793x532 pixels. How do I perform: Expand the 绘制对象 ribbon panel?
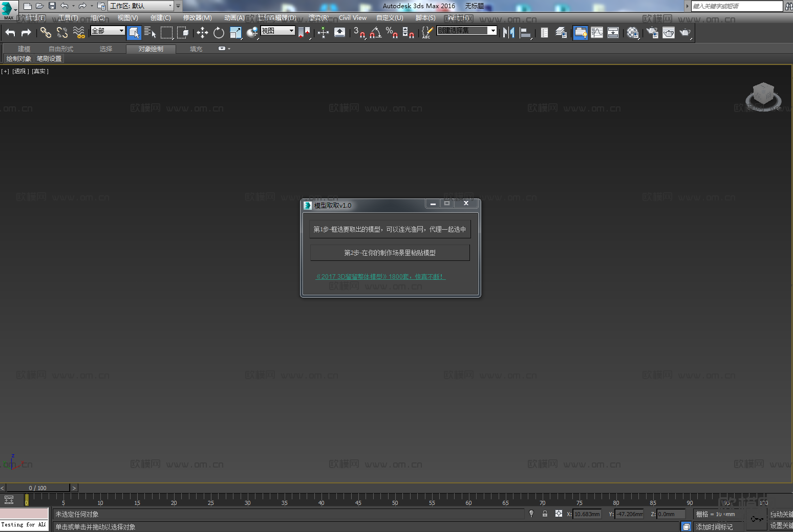pyautogui.click(x=19, y=59)
